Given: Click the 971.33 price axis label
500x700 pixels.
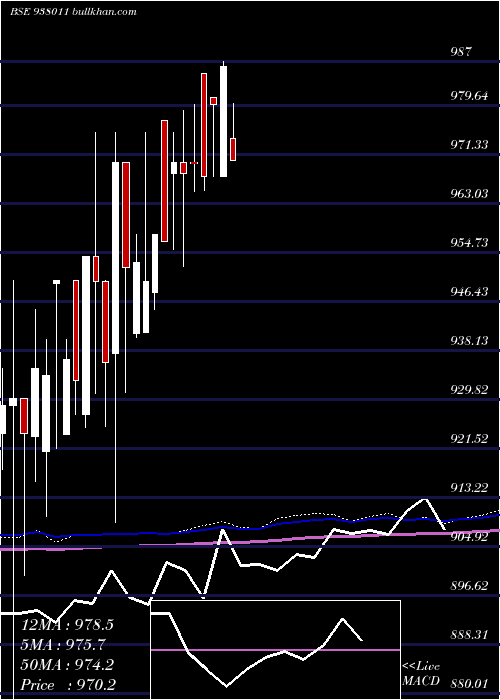Looking at the screenshot, I should tap(469, 145).
